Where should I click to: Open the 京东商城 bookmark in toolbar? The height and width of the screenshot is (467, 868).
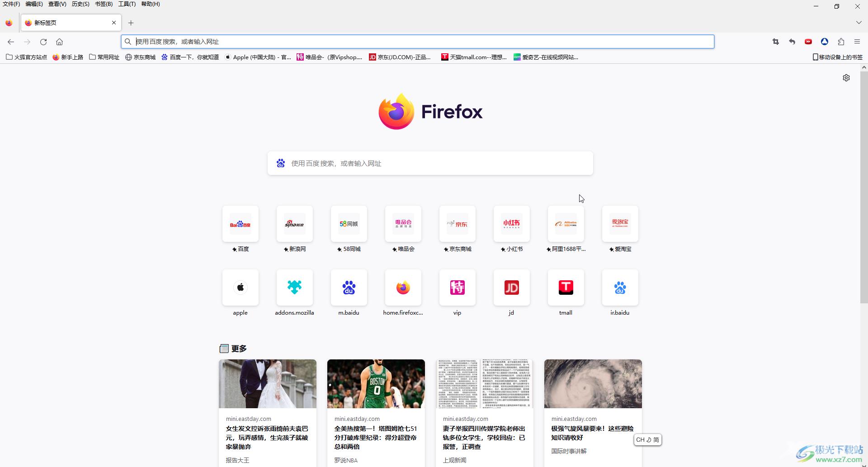141,57
